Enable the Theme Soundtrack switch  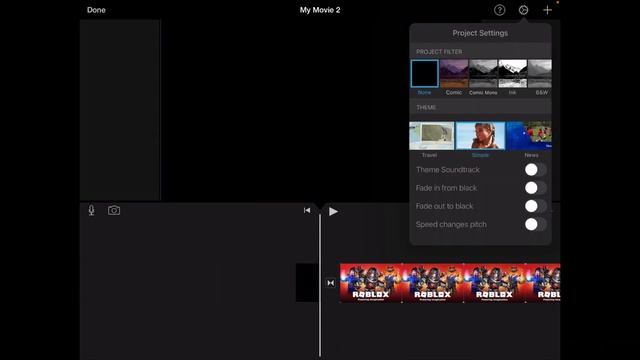pyautogui.click(x=536, y=170)
